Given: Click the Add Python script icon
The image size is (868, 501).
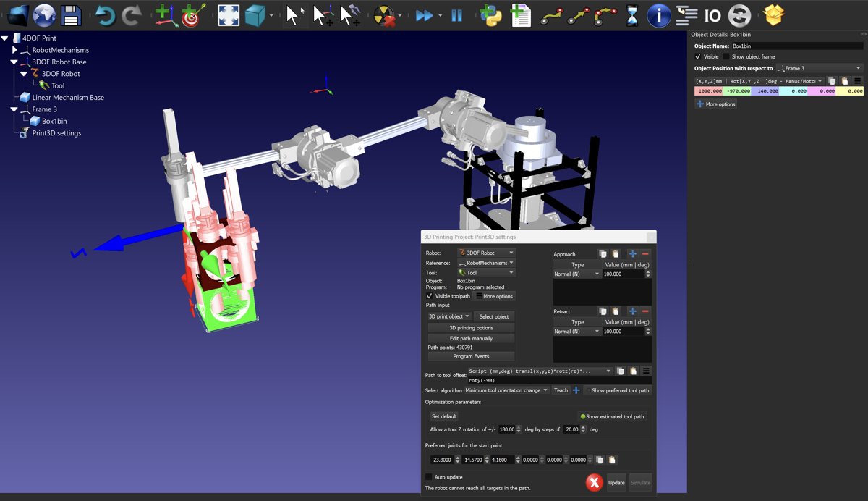Looking at the screenshot, I should [491, 15].
